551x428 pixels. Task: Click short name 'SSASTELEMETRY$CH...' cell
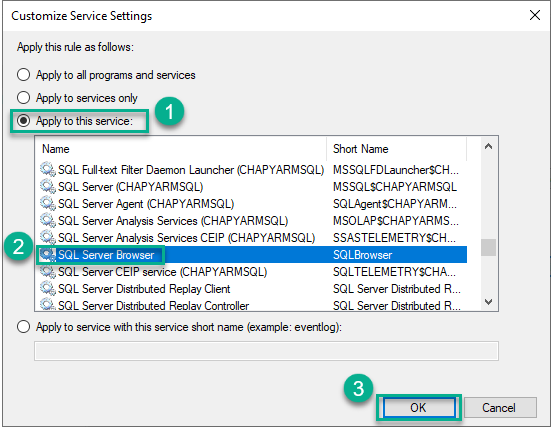[x=395, y=238]
